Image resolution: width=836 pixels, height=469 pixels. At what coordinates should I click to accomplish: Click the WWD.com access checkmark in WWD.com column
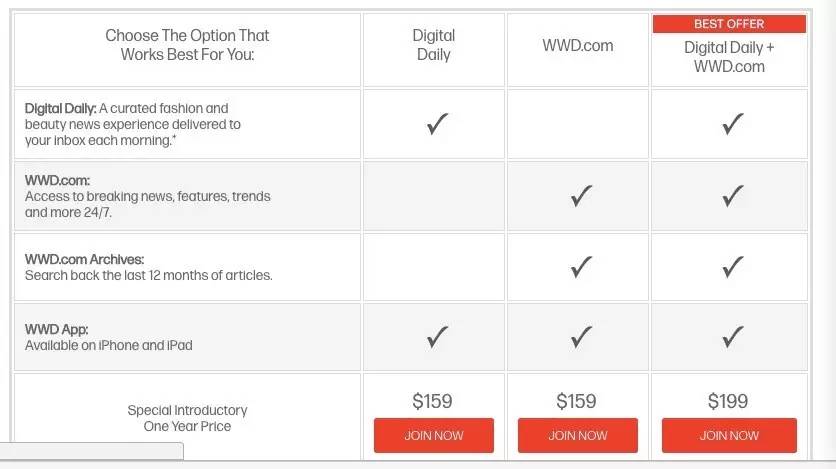(580, 196)
